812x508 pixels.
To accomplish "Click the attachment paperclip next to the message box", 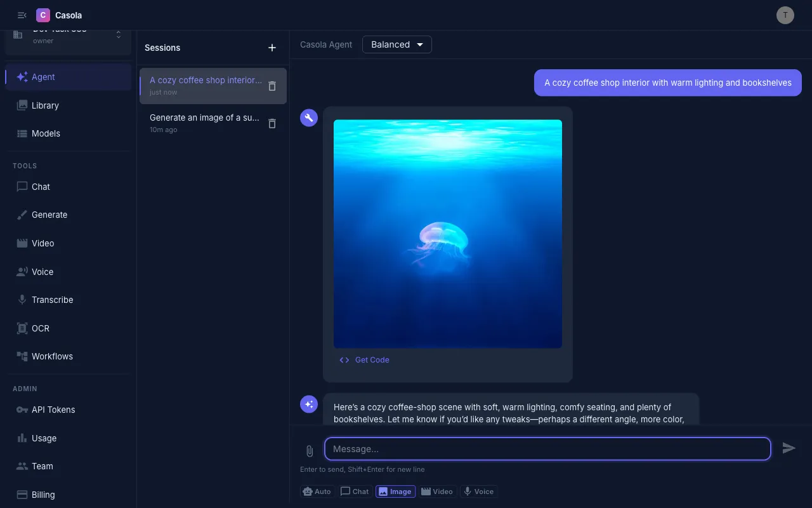I will click(309, 451).
